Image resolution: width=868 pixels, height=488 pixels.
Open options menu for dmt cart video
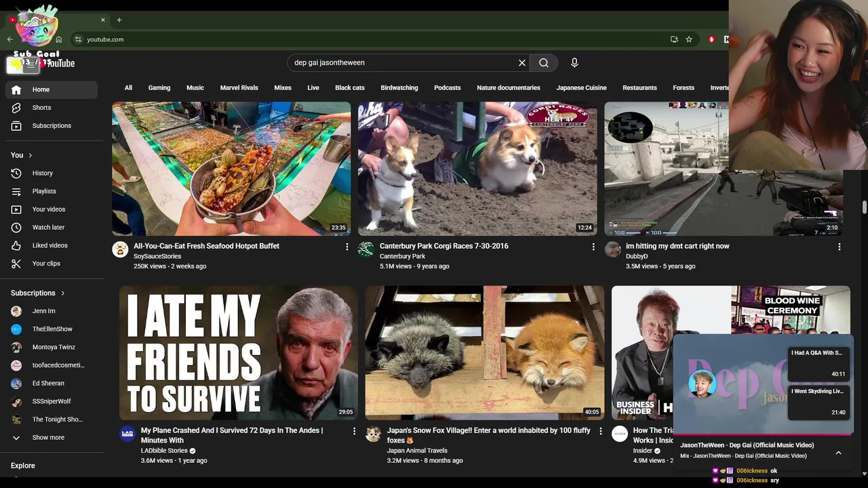pos(840,247)
